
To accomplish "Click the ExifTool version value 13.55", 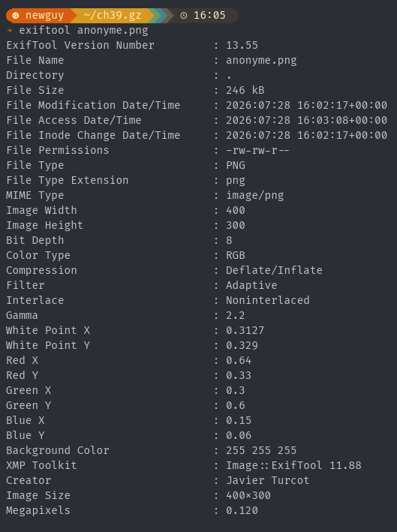I will 242,46.
